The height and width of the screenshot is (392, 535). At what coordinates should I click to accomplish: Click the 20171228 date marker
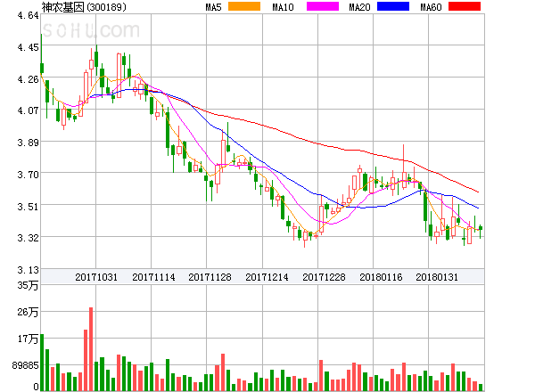(x=324, y=277)
